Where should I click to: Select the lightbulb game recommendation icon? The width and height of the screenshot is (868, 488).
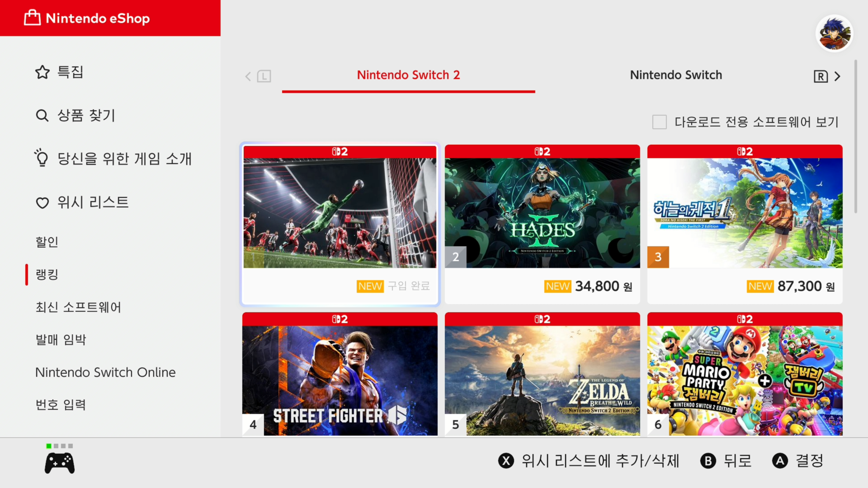tap(41, 158)
